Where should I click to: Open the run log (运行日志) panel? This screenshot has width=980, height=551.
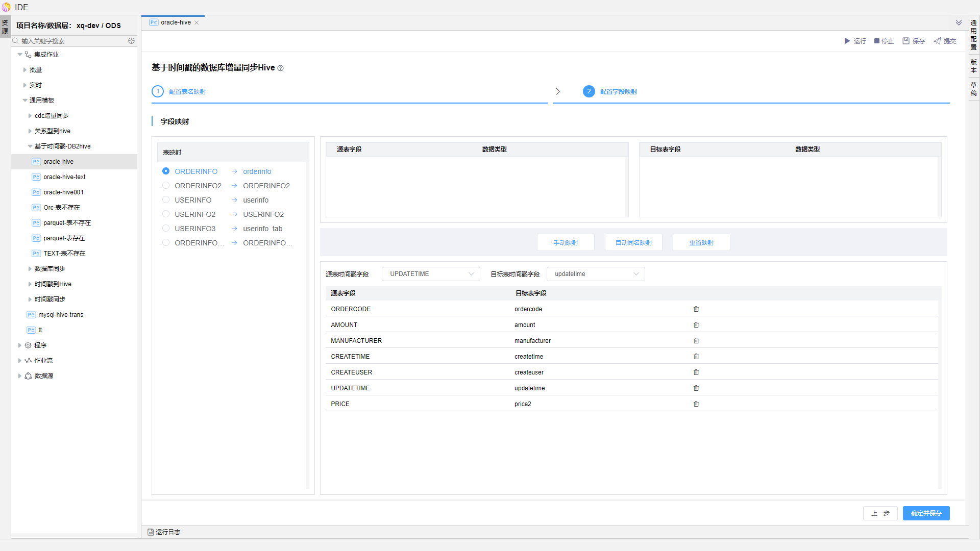[164, 532]
